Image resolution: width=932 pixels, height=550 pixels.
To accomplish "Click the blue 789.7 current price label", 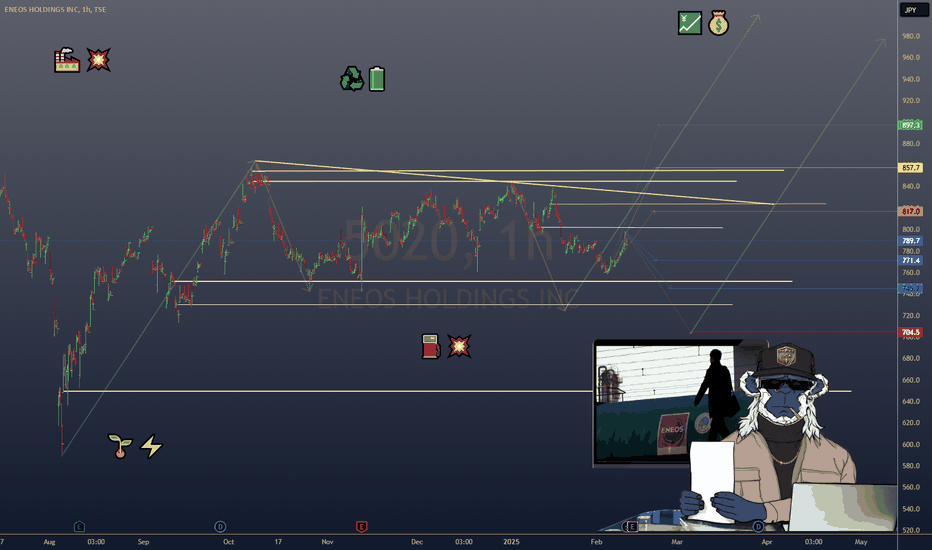I will pos(911,241).
